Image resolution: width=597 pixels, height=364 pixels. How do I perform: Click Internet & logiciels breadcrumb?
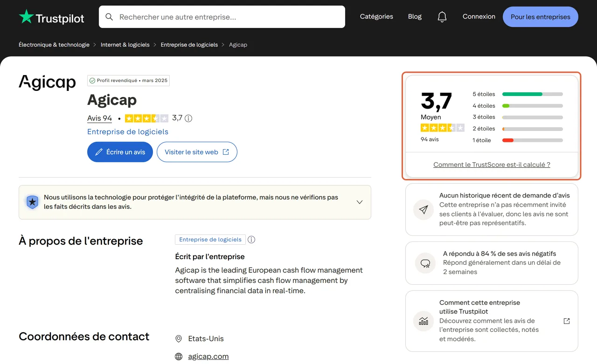pos(125,45)
